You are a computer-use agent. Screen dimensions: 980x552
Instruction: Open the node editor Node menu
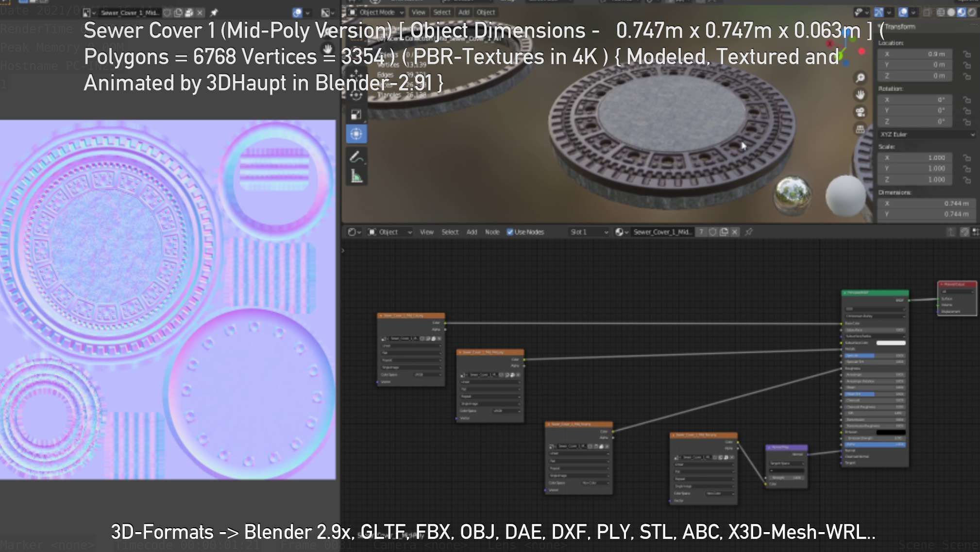point(492,232)
